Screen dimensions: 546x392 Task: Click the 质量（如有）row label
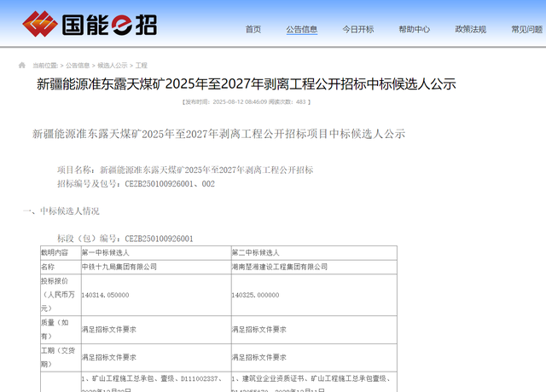(x=61, y=330)
